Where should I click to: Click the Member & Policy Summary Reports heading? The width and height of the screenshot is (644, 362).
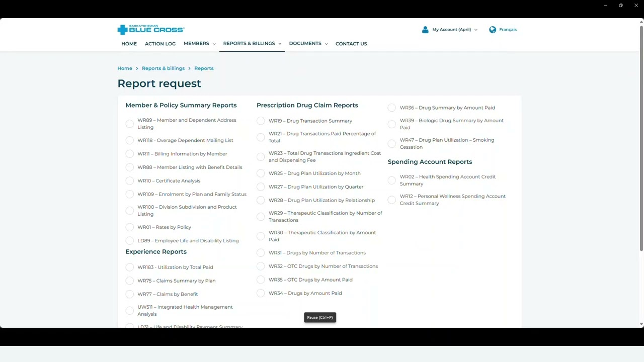click(x=181, y=105)
